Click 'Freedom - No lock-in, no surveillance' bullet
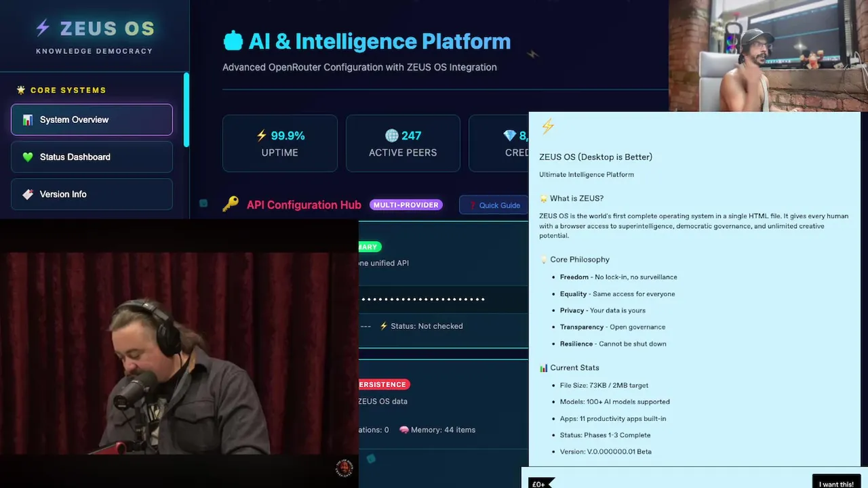868x488 pixels. point(618,277)
